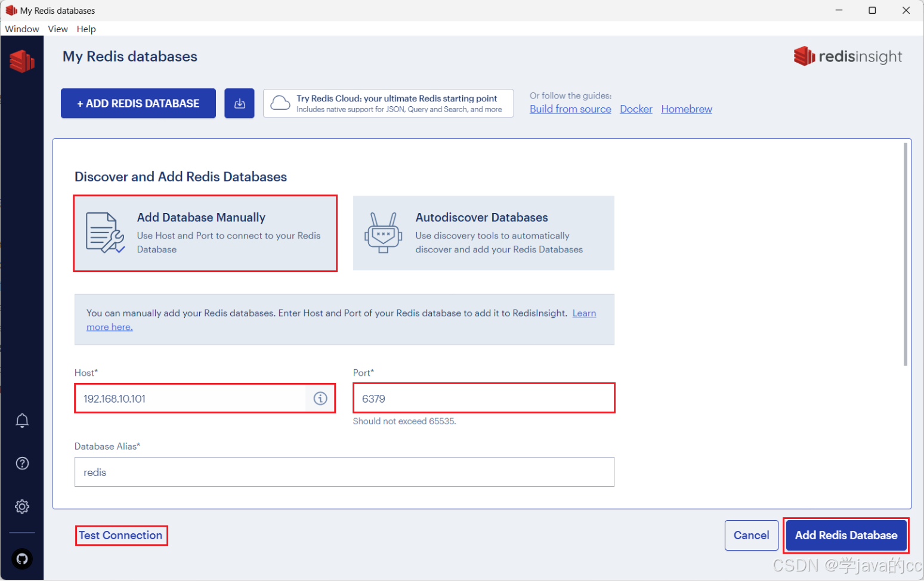This screenshot has width=924, height=581.
Task: Maximize the RedisInsight window
Action: [x=872, y=10]
